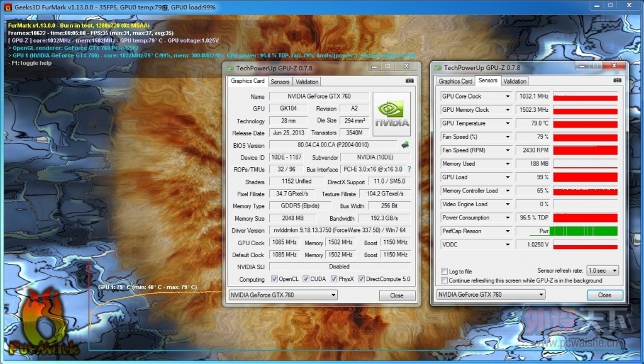Open the Memory Controller Load dropdown
The image size is (644, 364).
pyautogui.click(x=508, y=191)
